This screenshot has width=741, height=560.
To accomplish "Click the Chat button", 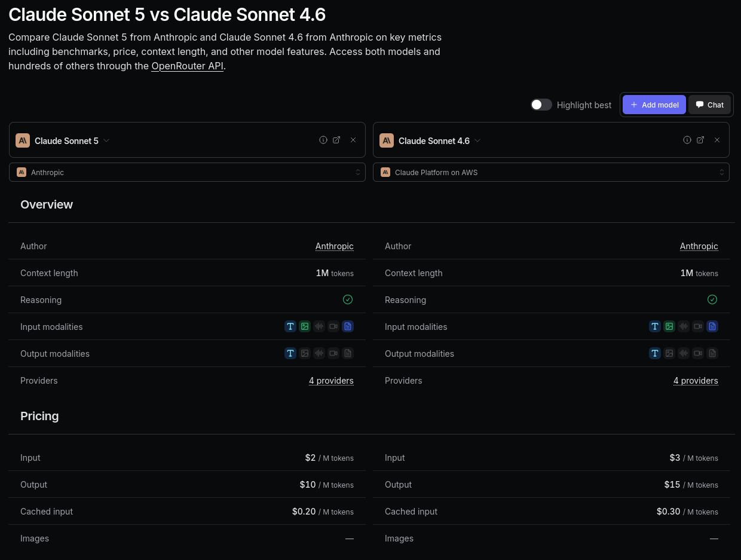I will pyautogui.click(x=709, y=105).
